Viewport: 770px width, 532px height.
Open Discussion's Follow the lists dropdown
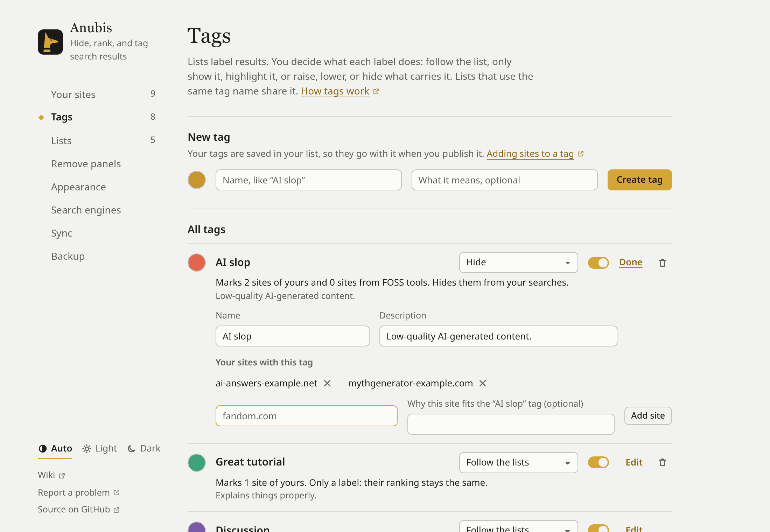click(518, 526)
